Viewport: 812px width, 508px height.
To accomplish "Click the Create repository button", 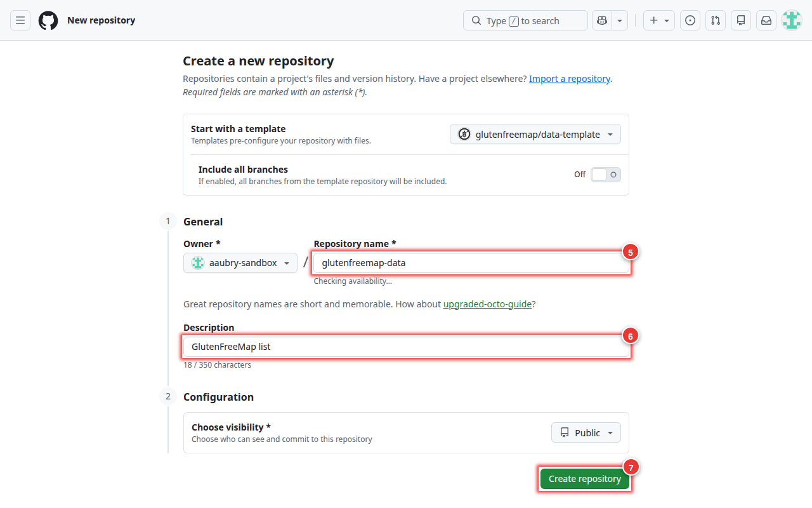I will point(585,479).
